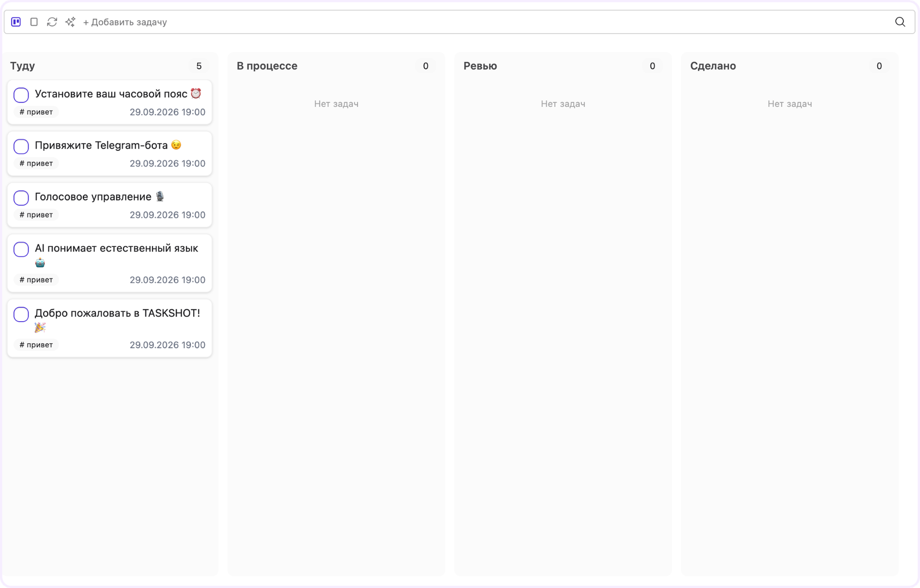920x588 pixels.
Task: Open search with magnifier icon
Action: pos(900,22)
